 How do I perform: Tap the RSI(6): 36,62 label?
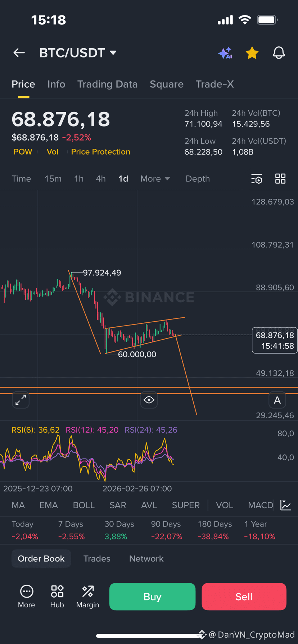tap(36, 430)
